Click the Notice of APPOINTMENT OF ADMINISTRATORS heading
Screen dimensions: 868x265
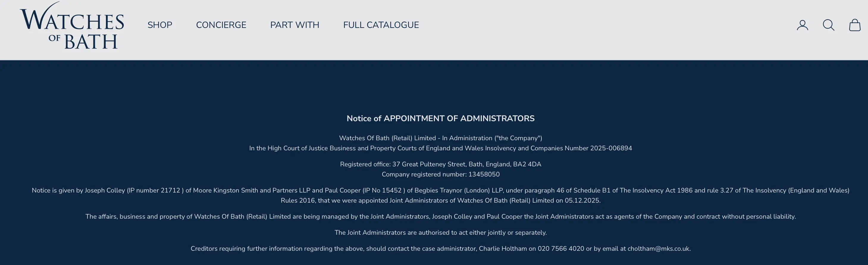point(441,119)
